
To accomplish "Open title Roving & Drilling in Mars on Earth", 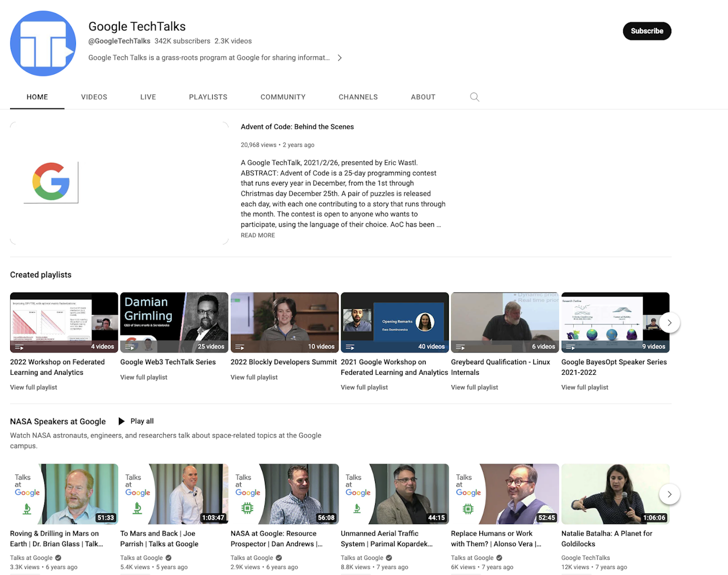I will tap(57, 539).
